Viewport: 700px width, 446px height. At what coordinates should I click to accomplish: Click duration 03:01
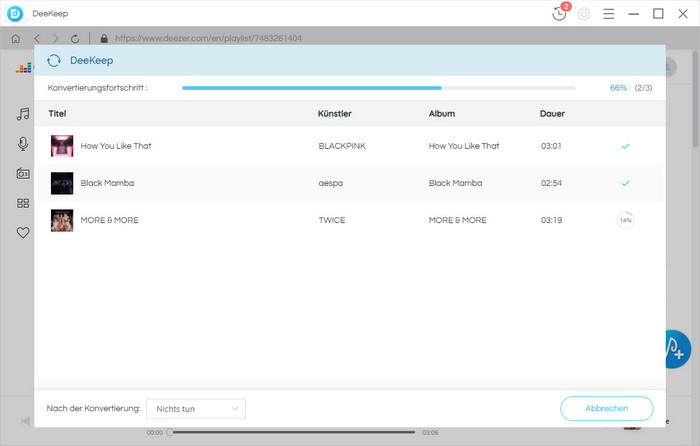tap(551, 146)
